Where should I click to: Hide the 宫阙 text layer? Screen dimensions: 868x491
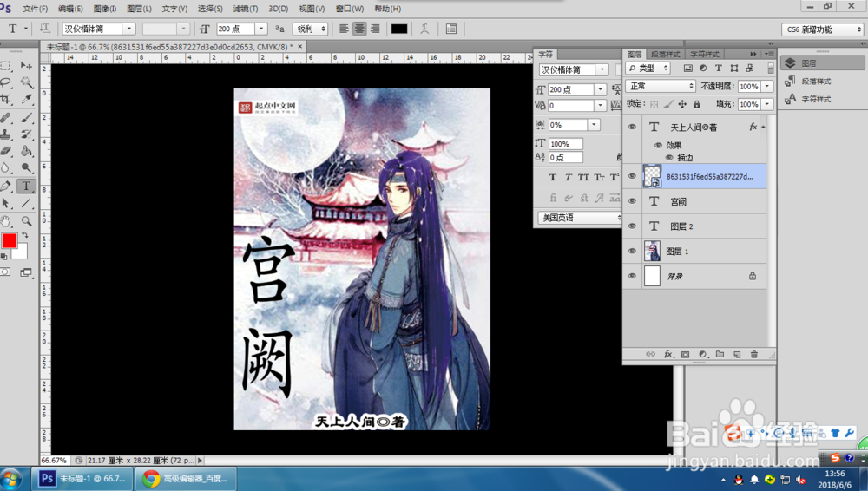tap(632, 201)
